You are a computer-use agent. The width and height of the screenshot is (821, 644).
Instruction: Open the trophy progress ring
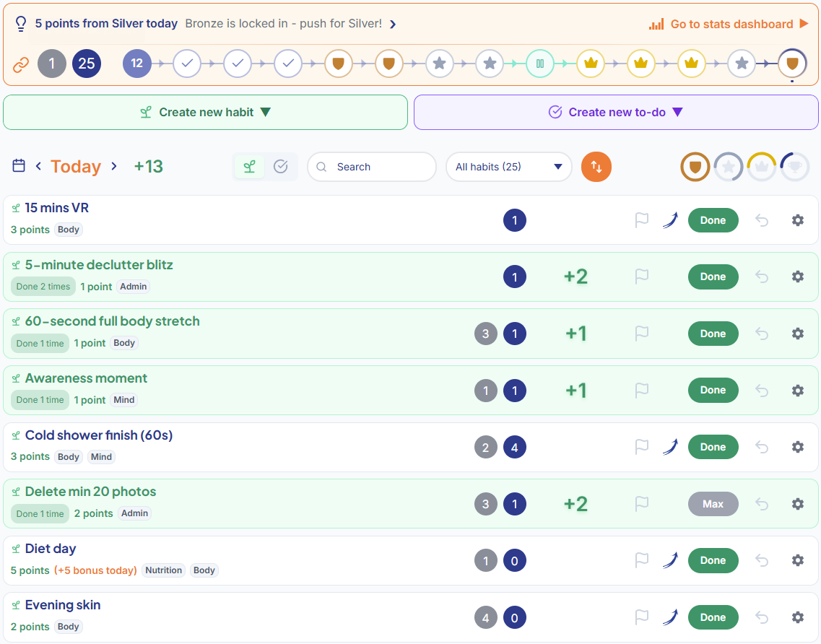795,167
